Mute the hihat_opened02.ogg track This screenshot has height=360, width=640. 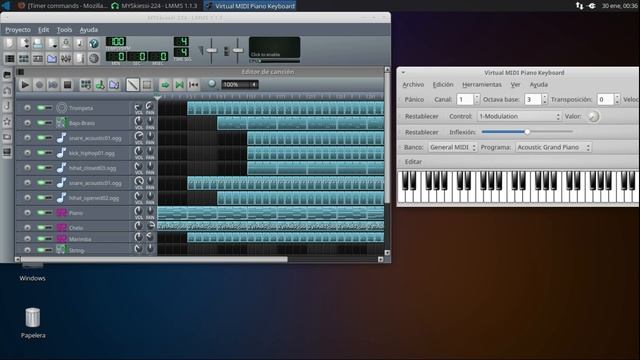tap(40, 198)
